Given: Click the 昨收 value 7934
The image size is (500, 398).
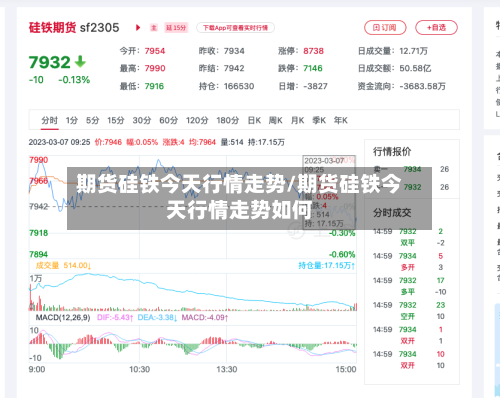Looking at the screenshot, I should click(x=234, y=51).
